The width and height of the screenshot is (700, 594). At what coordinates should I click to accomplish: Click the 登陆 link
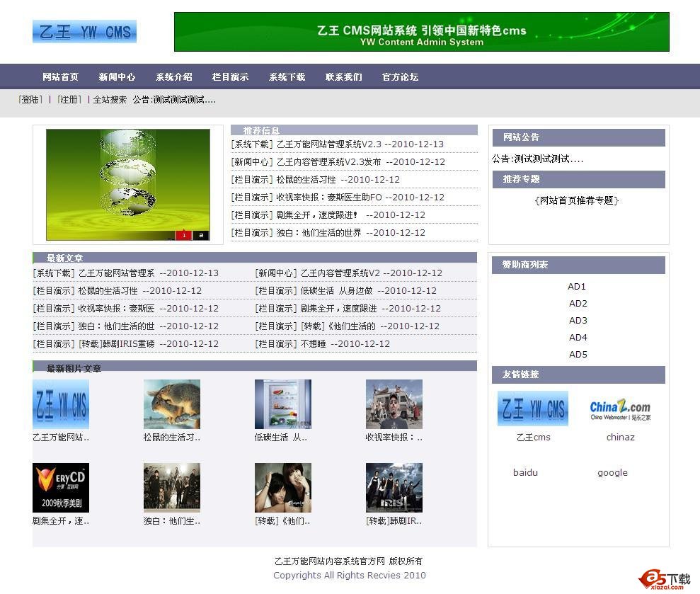pos(30,100)
